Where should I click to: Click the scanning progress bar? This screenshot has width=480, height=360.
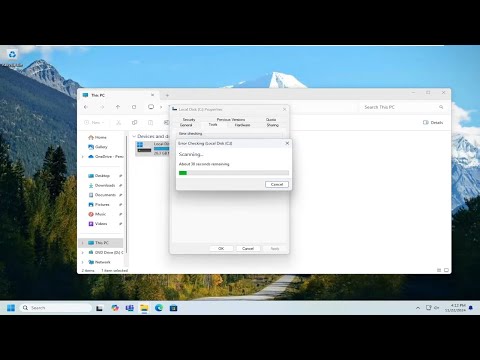point(234,173)
